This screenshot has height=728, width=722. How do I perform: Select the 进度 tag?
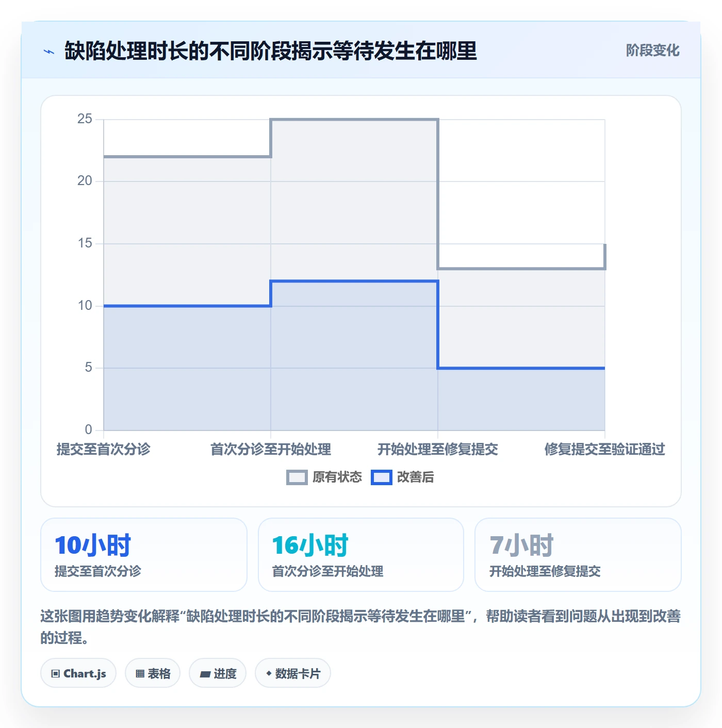[x=218, y=673]
